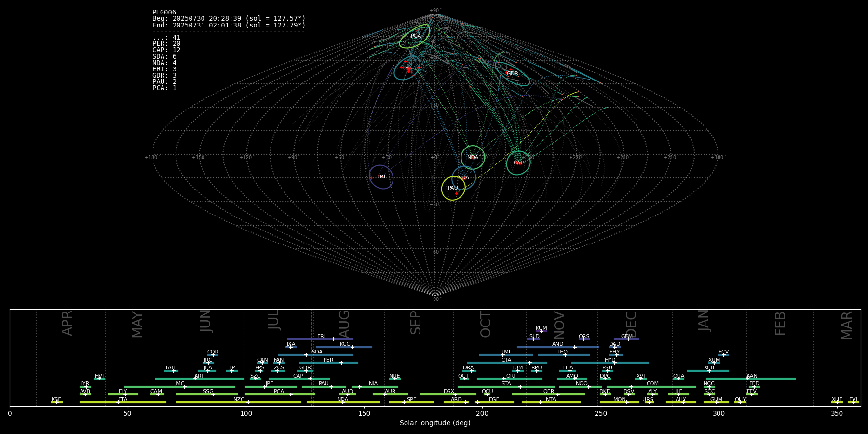Click the ERI shower bar in timeline

pyautogui.click(x=320, y=339)
